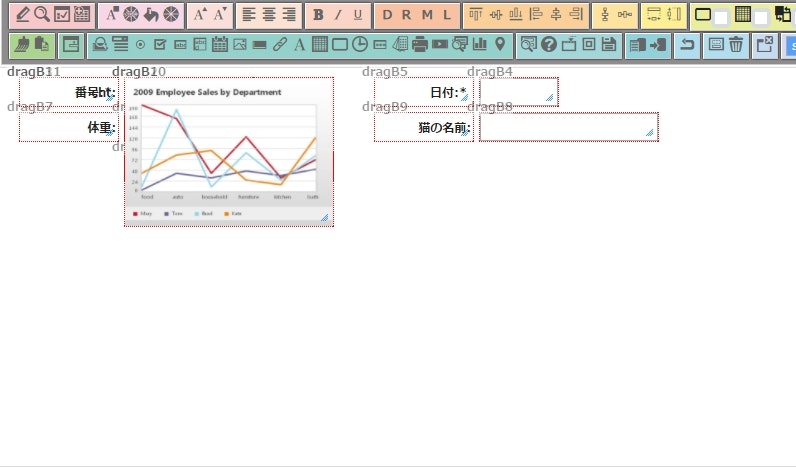The width and height of the screenshot is (796, 467).
Task: Click the close window panel icon
Action: click(x=765, y=45)
